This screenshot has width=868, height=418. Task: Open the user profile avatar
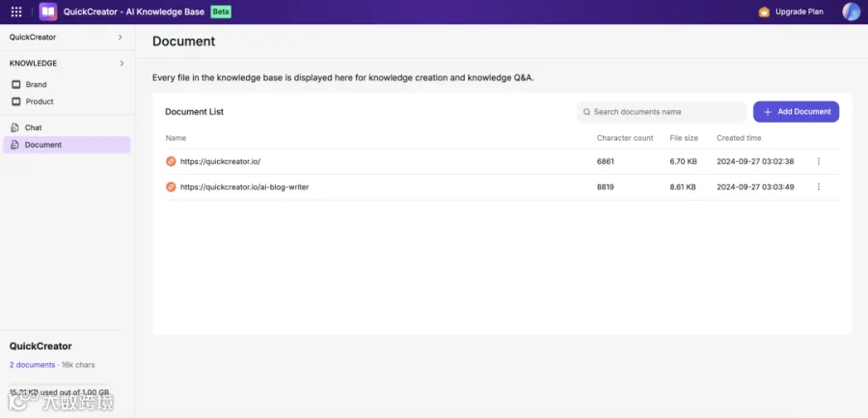(851, 12)
